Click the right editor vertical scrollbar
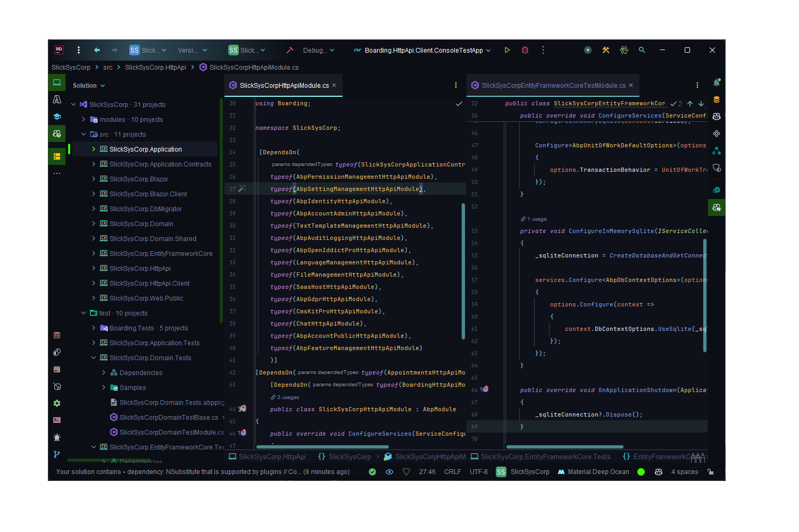 tap(705, 295)
